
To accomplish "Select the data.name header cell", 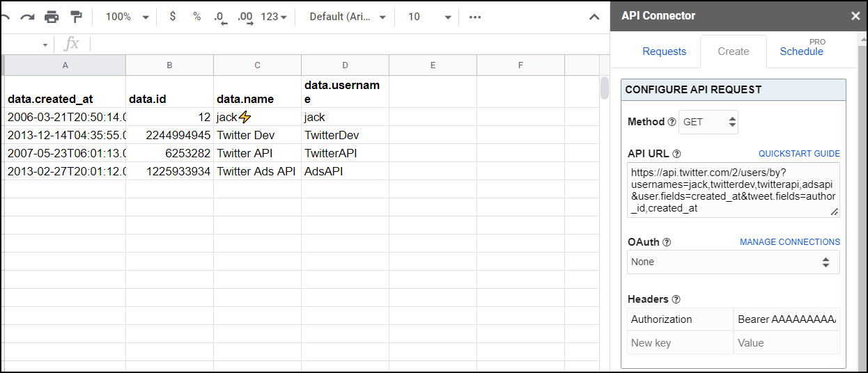I will 257,92.
